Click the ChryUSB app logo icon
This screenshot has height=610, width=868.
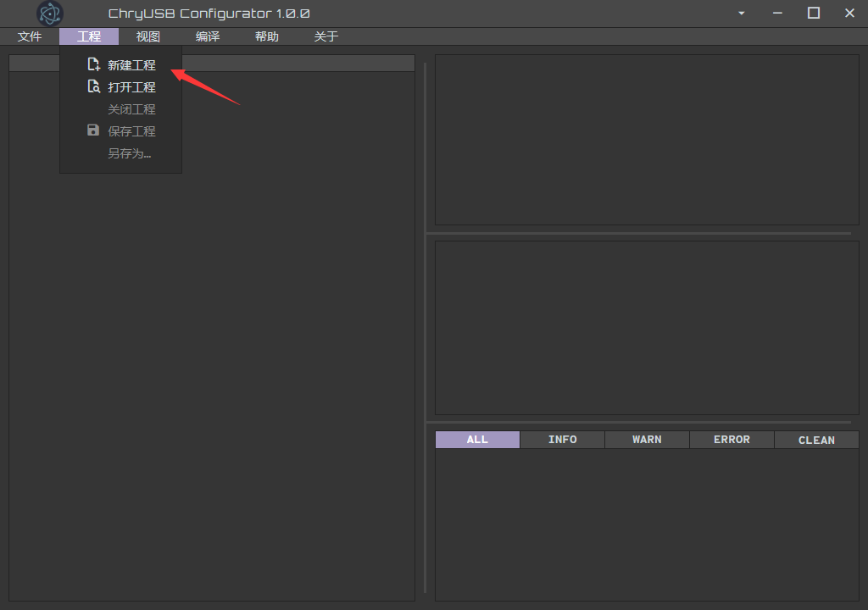(50, 14)
